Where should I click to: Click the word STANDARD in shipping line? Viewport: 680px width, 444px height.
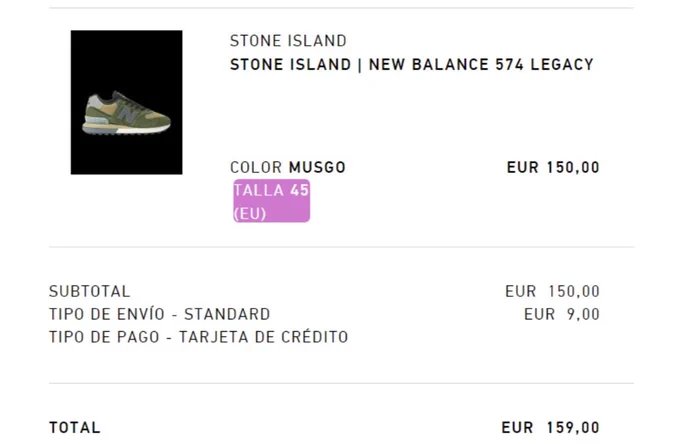pyautogui.click(x=227, y=314)
